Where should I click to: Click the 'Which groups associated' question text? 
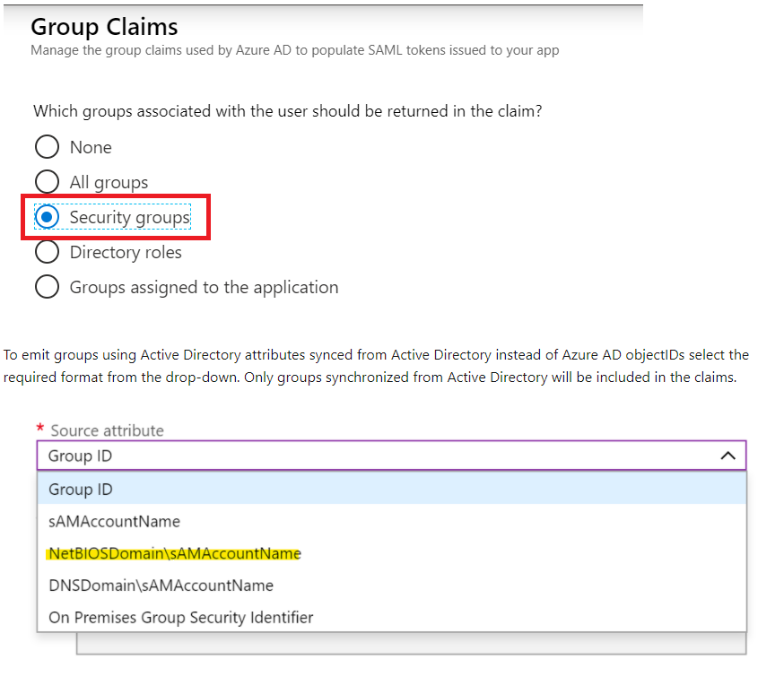[x=287, y=111]
